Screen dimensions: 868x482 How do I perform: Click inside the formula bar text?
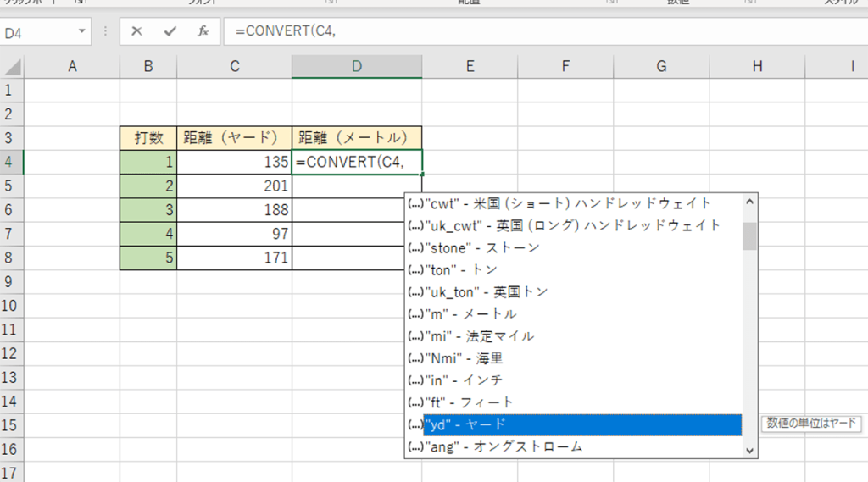545,31
